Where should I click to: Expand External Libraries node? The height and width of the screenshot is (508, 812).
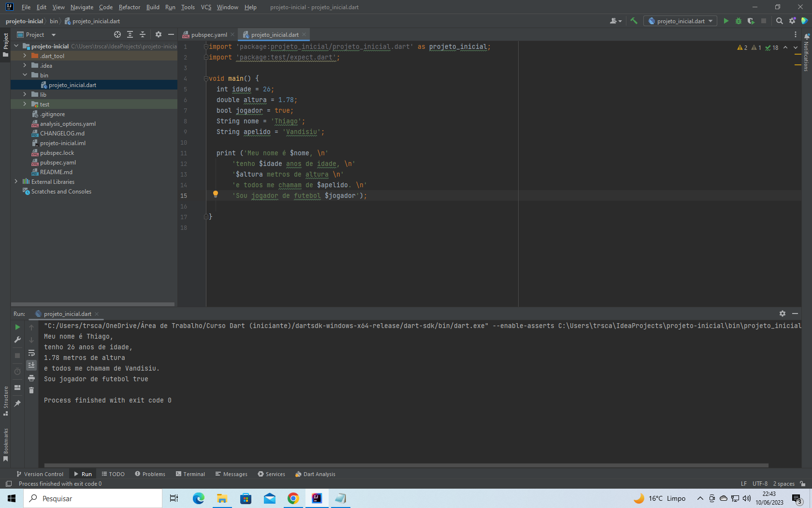[x=16, y=181]
